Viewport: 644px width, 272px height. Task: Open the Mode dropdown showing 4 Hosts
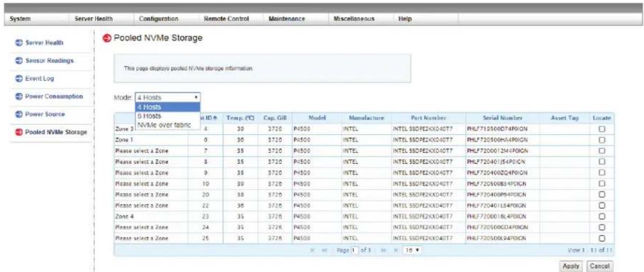click(167, 98)
